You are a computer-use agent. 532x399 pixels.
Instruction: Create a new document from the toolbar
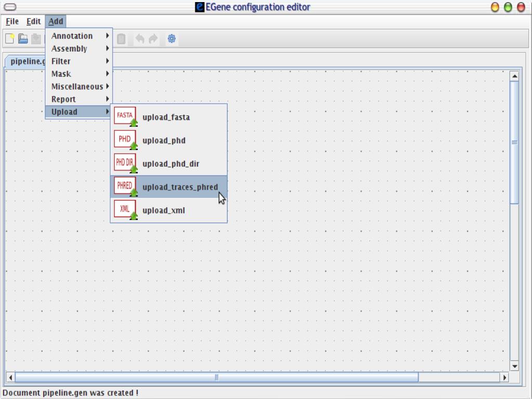click(x=9, y=38)
